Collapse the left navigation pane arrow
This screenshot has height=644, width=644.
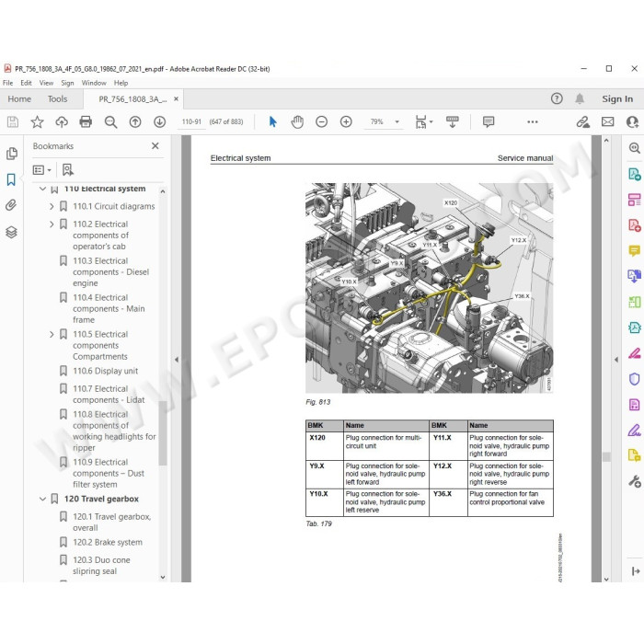point(177,360)
